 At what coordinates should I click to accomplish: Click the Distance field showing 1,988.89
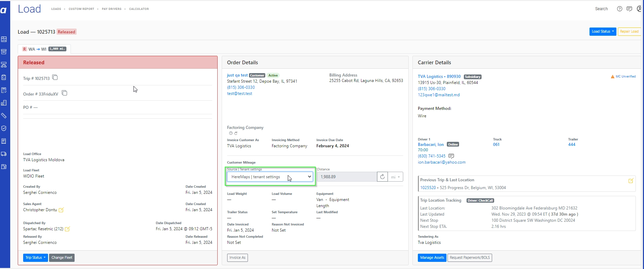point(347,177)
